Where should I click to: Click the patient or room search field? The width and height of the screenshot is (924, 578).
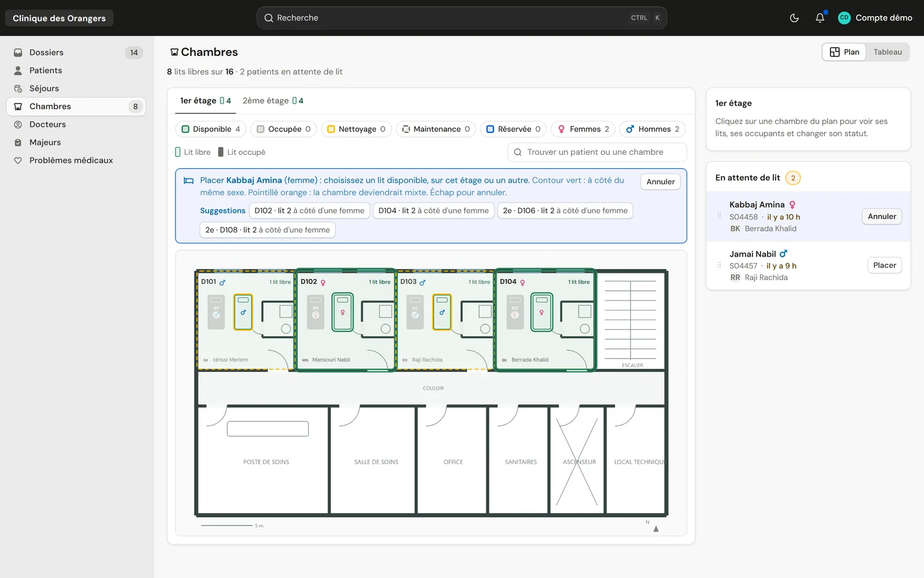coord(597,152)
